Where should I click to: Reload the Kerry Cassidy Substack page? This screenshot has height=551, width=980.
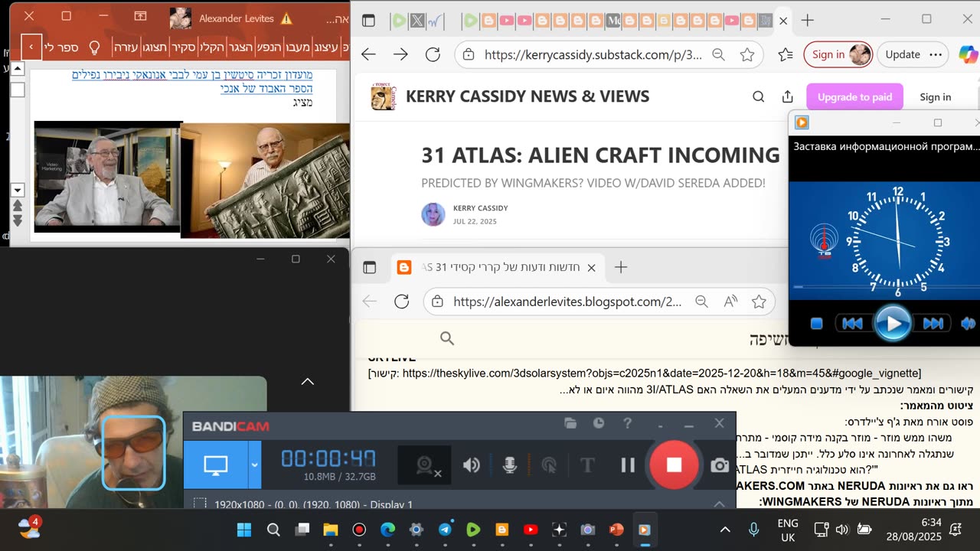click(433, 54)
